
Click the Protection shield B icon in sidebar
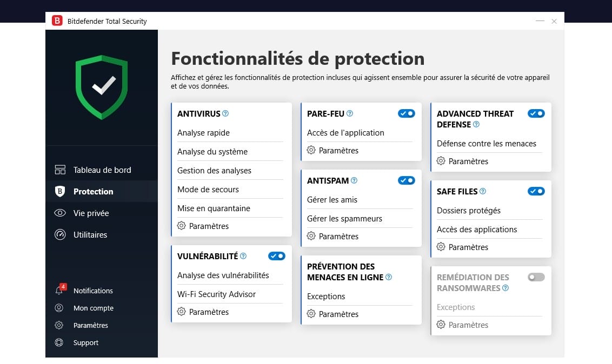coord(59,191)
